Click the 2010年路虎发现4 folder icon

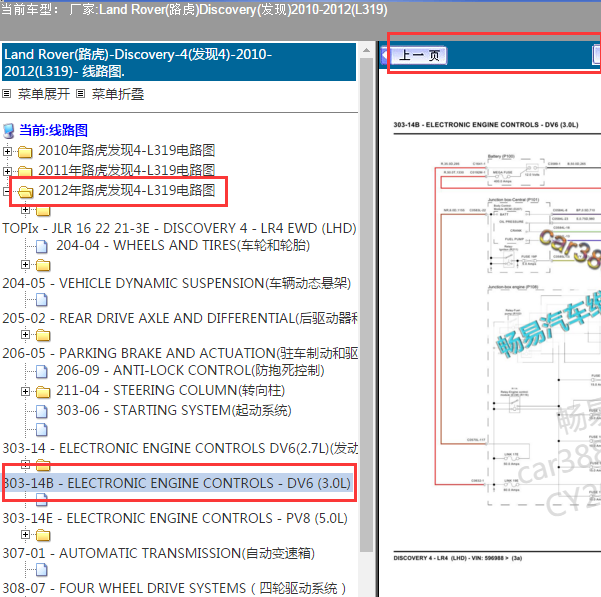point(25,152)
